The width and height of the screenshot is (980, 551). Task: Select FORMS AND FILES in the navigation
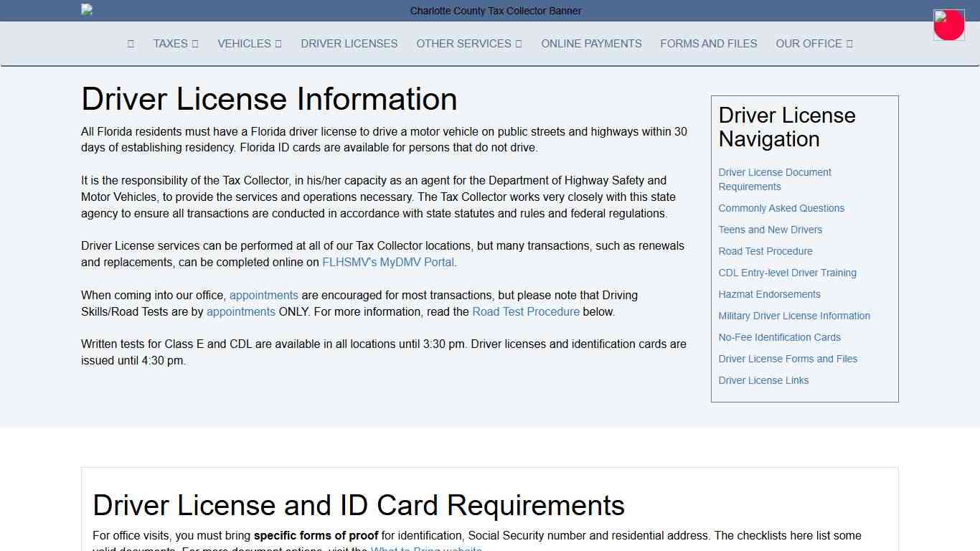point(708,44)
